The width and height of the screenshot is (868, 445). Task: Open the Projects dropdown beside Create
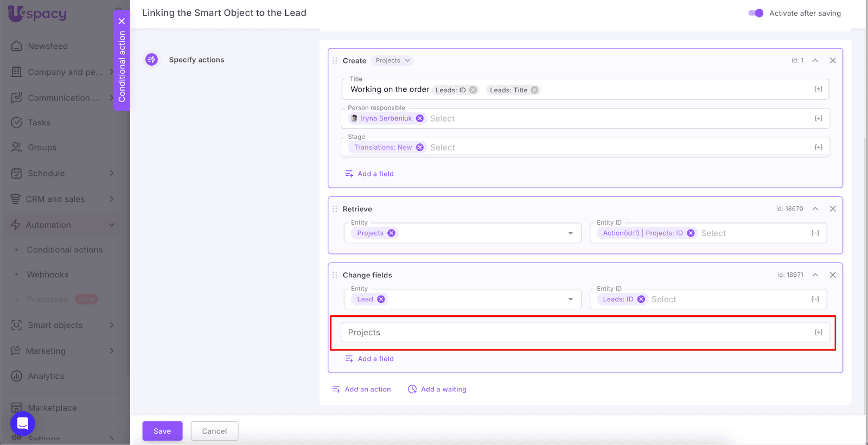tap(393, 61)
